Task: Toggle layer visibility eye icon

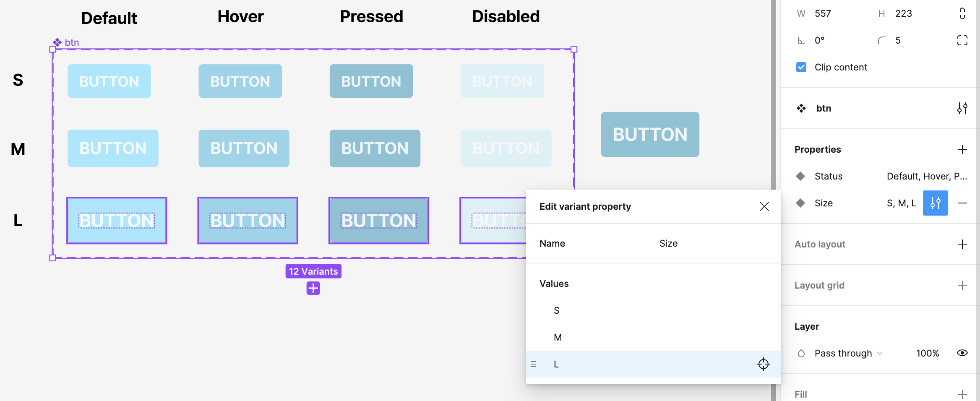Action: (962, 353)
